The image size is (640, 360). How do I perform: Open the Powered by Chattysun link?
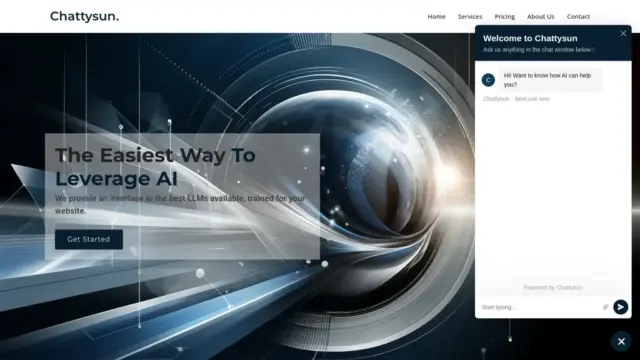(553, 287)
